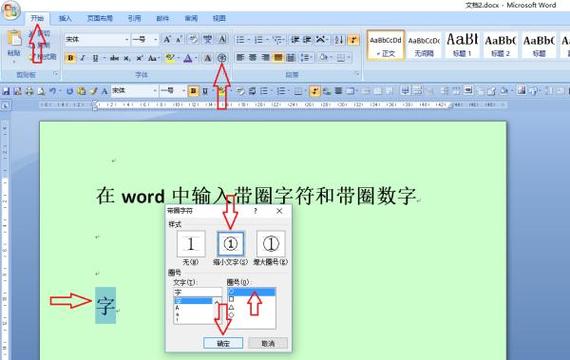Click the Multilevel List icon

[278, 40]
